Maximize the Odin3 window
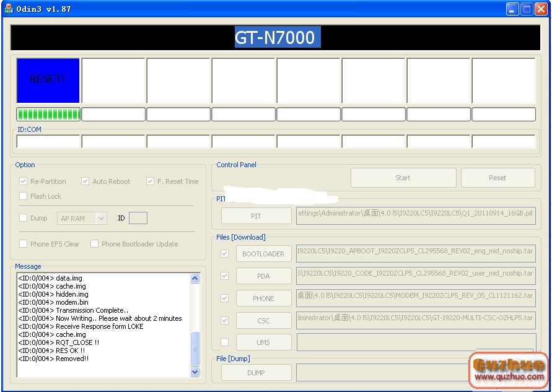 click(527, 9)
